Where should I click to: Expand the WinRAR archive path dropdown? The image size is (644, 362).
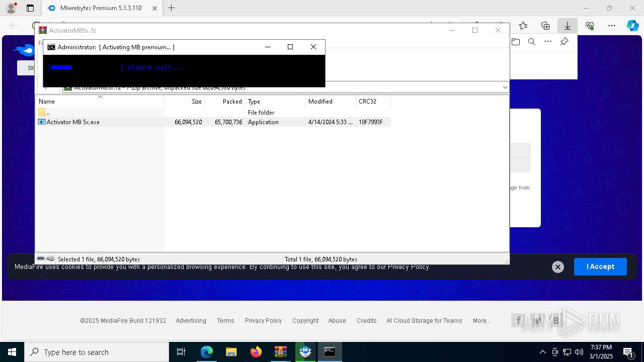click(505, 87)
